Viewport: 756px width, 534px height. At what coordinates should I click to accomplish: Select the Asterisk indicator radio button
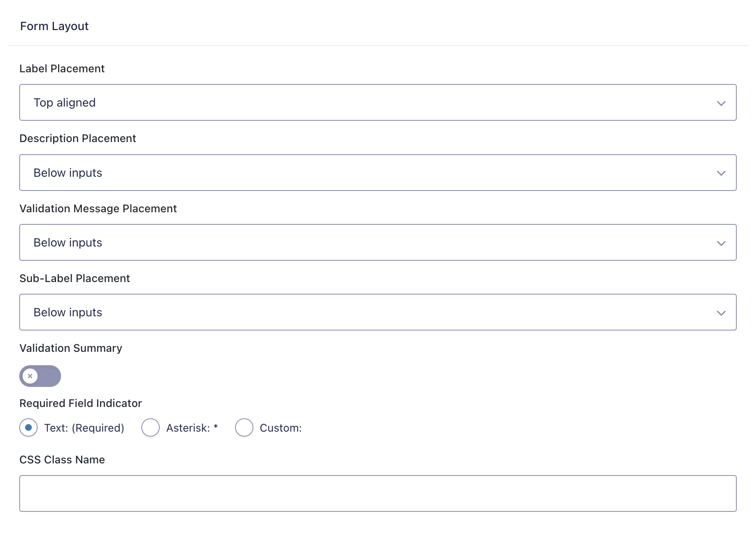(x=151, y=427)
